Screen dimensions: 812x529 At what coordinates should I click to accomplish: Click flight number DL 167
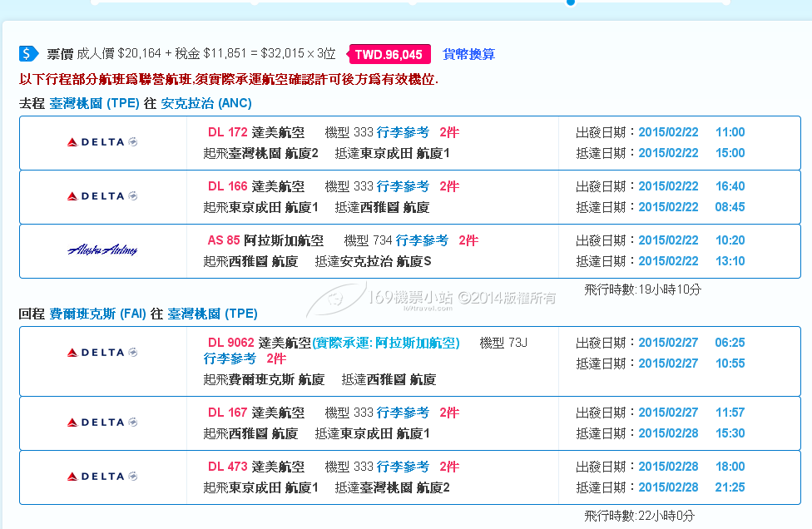[x=228, y=413]
